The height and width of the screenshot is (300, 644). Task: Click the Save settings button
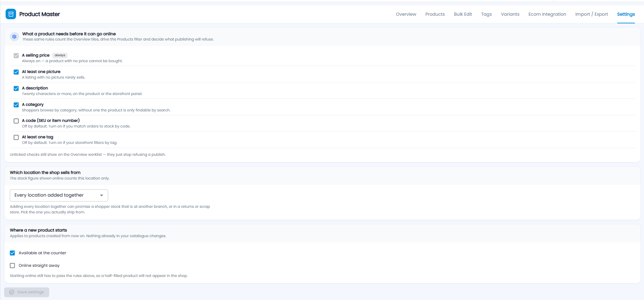(x=27, y=292)
